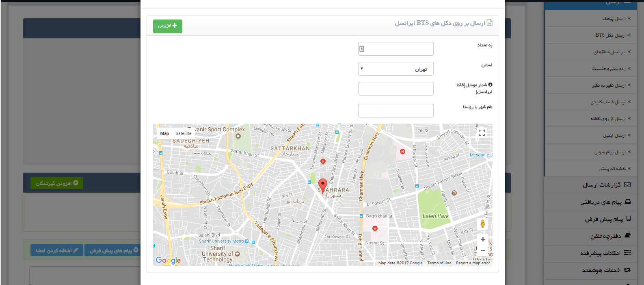Click the red location marker at Shahrara
The height and width of the screenshot is (285, 644).
[323, 186]
